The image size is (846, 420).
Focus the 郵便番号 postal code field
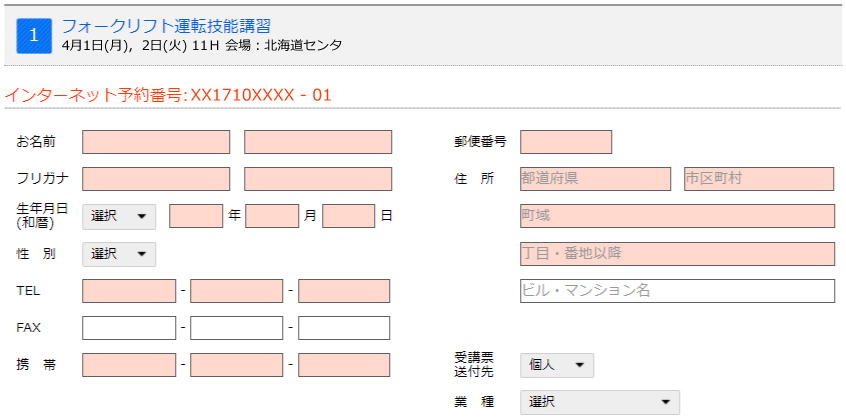point(566,142)
